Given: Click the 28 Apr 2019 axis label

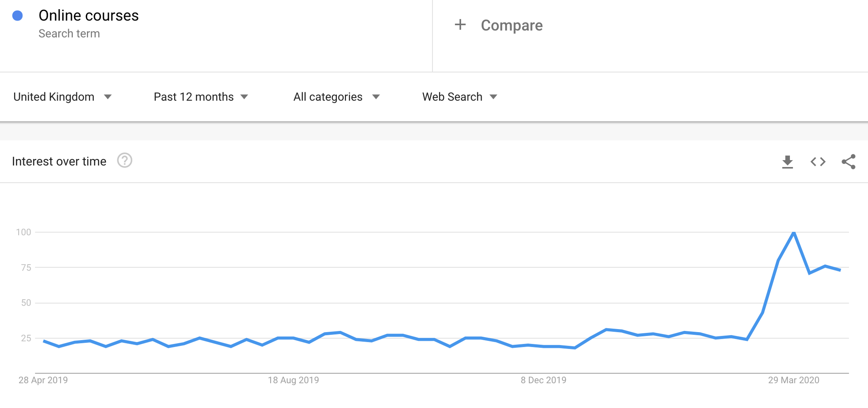Looking at the screenshot, I should pyautogui.click(x=43, y=380).
